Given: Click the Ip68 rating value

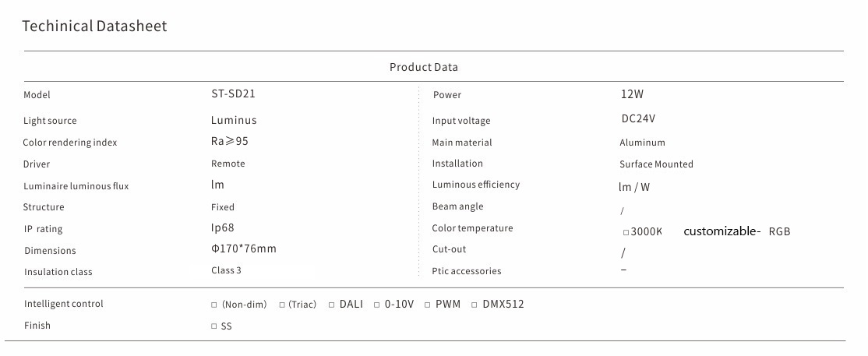Looking at the screenshot, I should tap(223, 227).
